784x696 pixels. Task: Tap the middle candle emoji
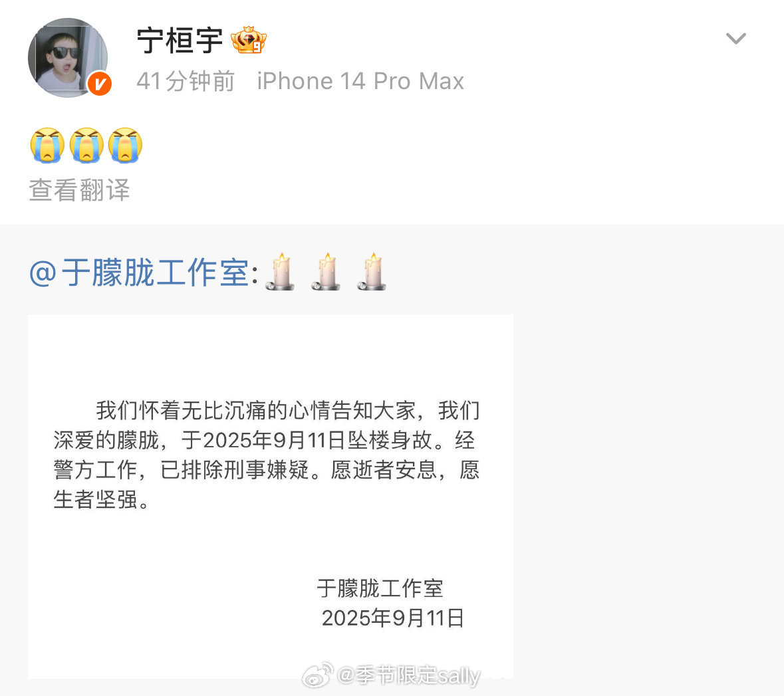326,271
